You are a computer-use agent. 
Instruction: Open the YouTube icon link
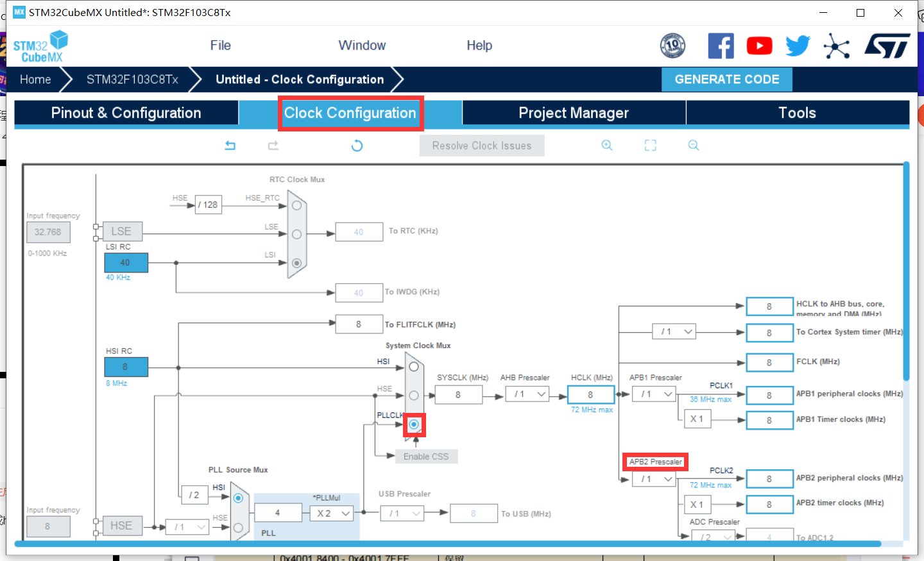click(759, 46)
